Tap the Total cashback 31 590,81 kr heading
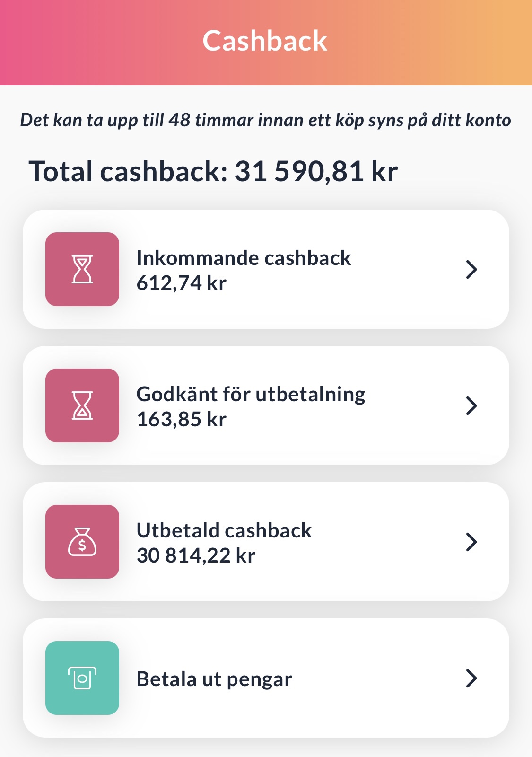Viewport: 532px width, 757px height. (213, 171)
